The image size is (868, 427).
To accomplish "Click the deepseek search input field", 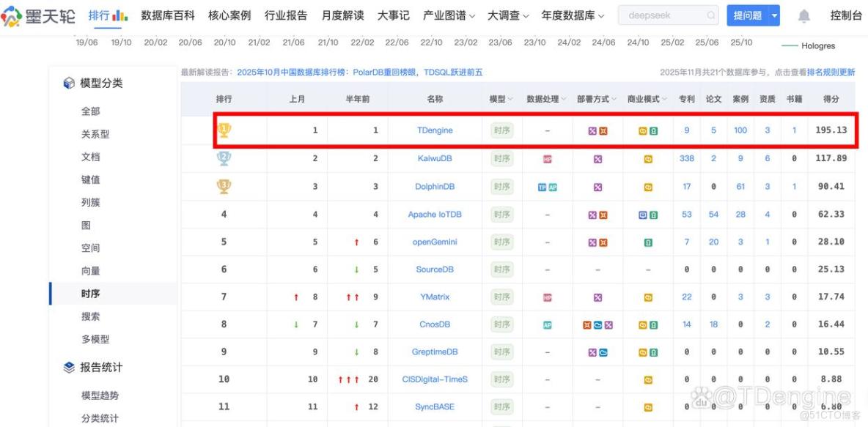I will (x=660, y=15).
